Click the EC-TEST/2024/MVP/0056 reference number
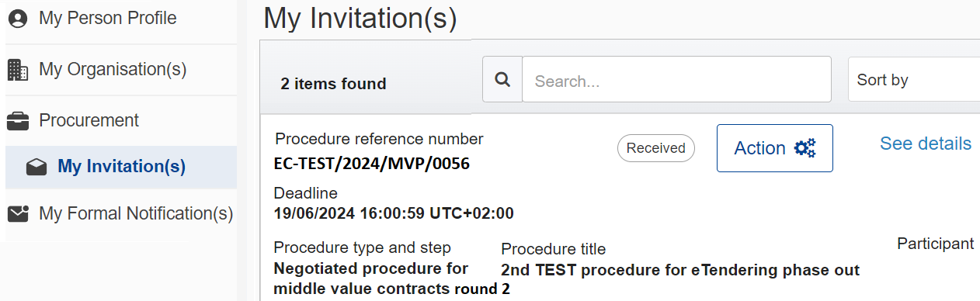980x301 pixels. click(372, 164)
